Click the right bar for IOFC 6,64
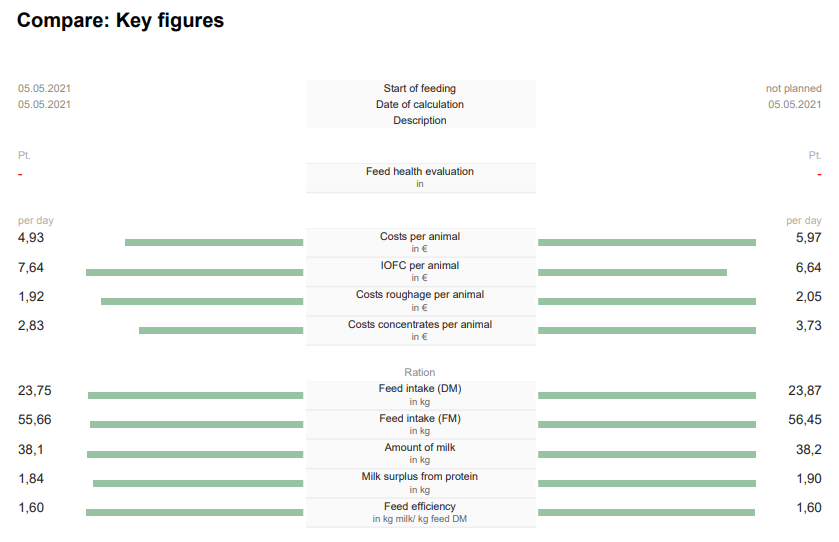 632,272
